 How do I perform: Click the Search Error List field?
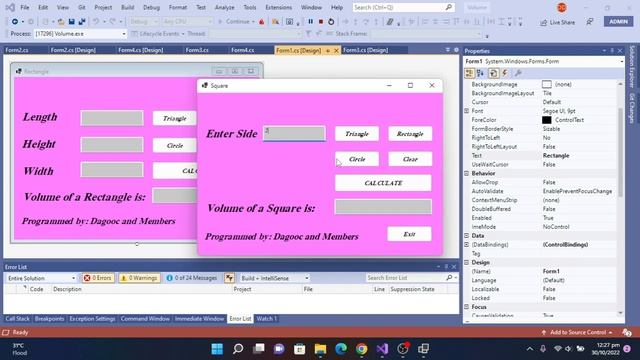[411, 278]
